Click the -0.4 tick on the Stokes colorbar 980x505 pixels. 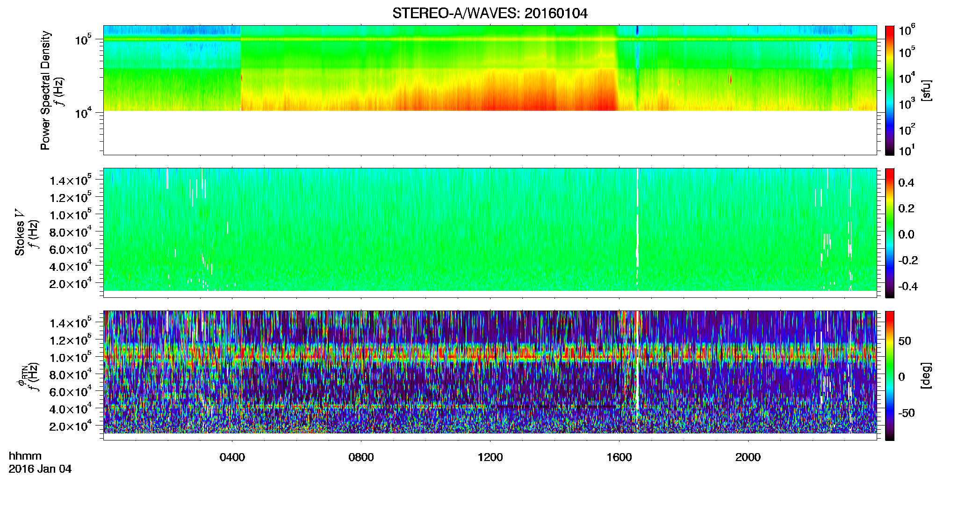point(908,286)
